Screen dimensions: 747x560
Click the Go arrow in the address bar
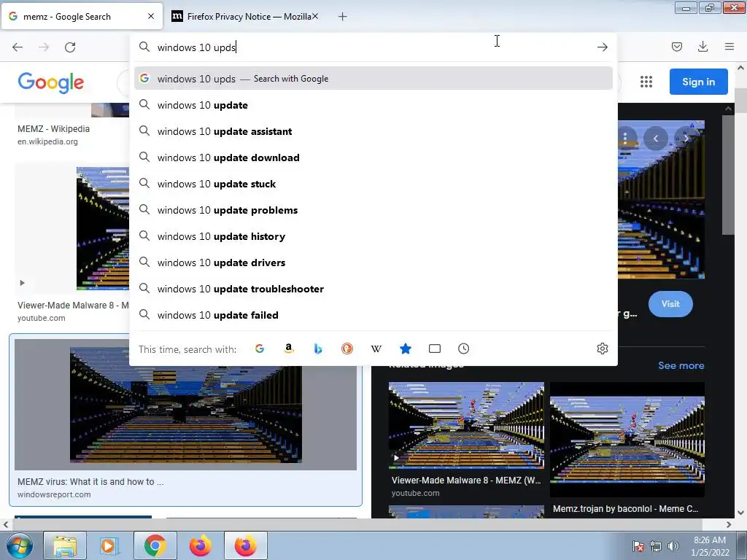coord(602,47)
